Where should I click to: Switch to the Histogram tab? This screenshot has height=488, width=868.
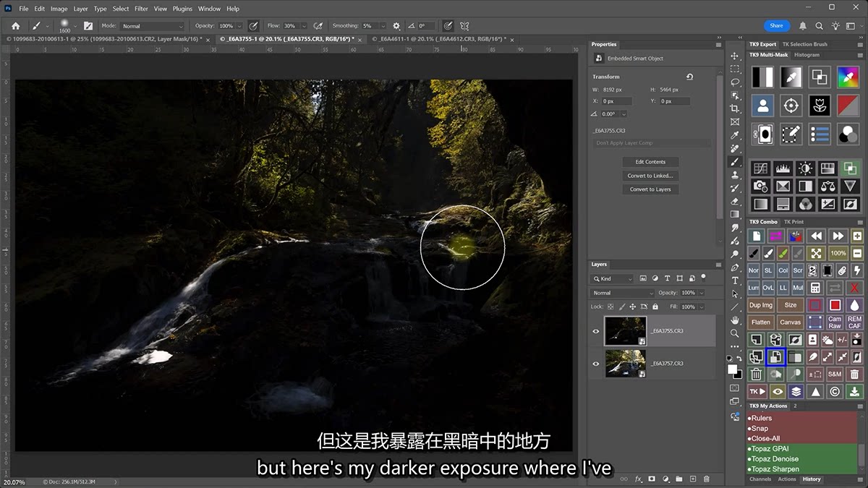pyautogui.click(x=807, y=55)
